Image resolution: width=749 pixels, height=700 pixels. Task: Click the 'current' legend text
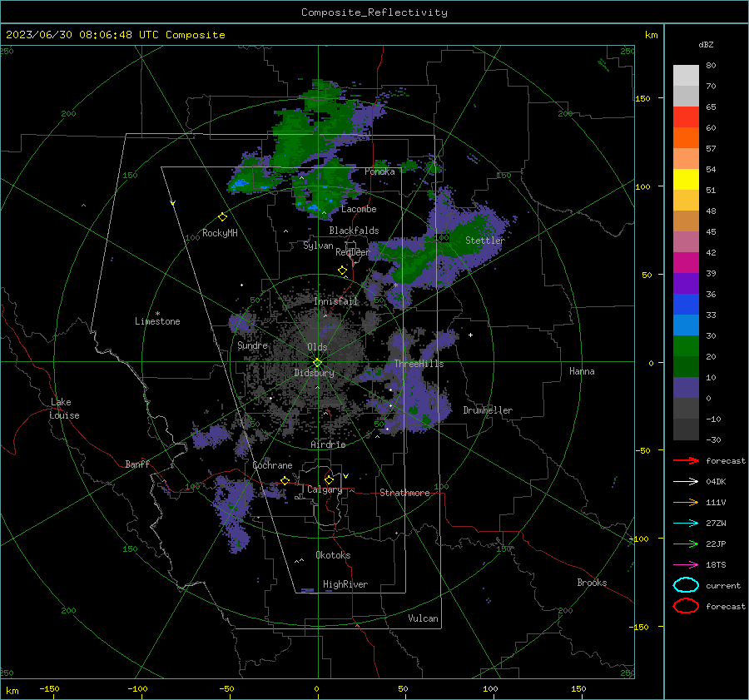pos(723,586)
